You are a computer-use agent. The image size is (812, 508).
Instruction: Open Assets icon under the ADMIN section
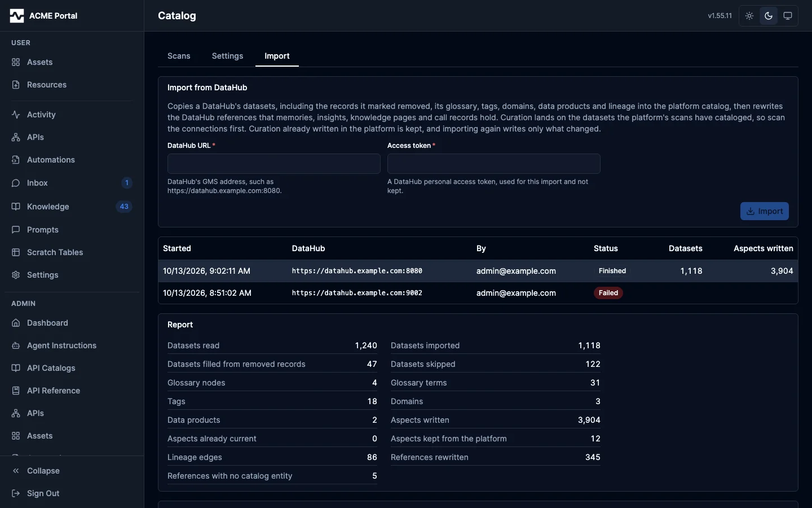pyautogui.click(x=16, y=436)
